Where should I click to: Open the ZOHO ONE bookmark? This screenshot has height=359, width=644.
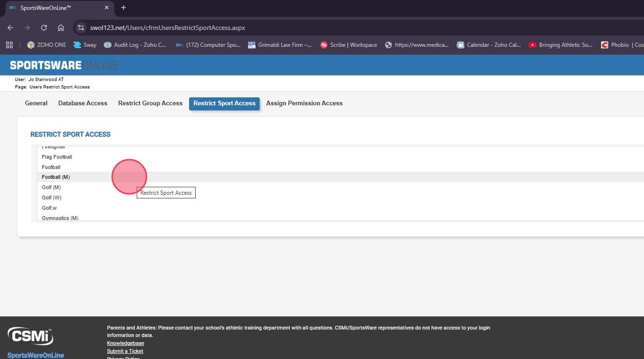pos(47,45)
